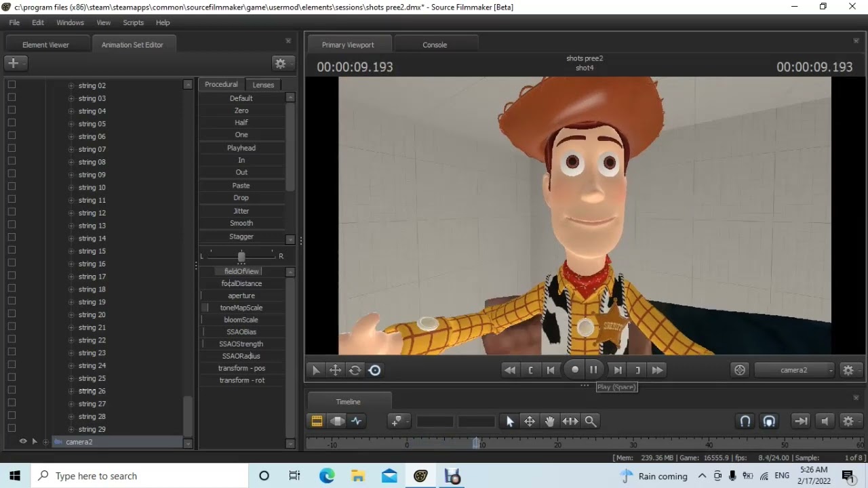The image size is (868, 488).
Task: Switch to the Lenses presets tab
Action: coord(263,85)
